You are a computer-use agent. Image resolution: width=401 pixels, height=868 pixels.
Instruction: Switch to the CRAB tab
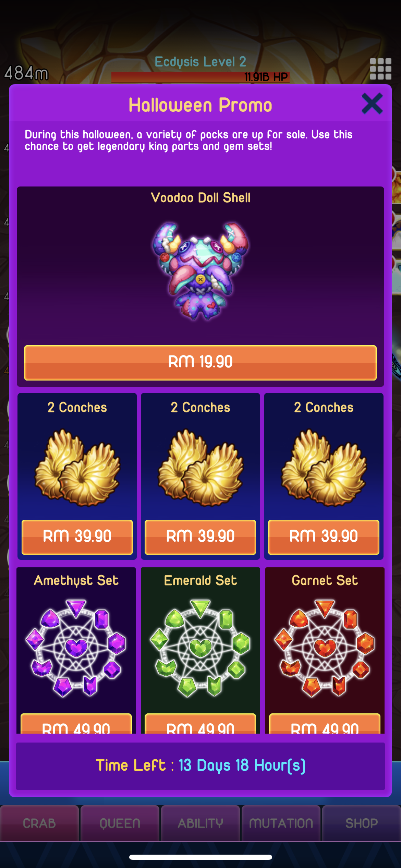(39, 823)
